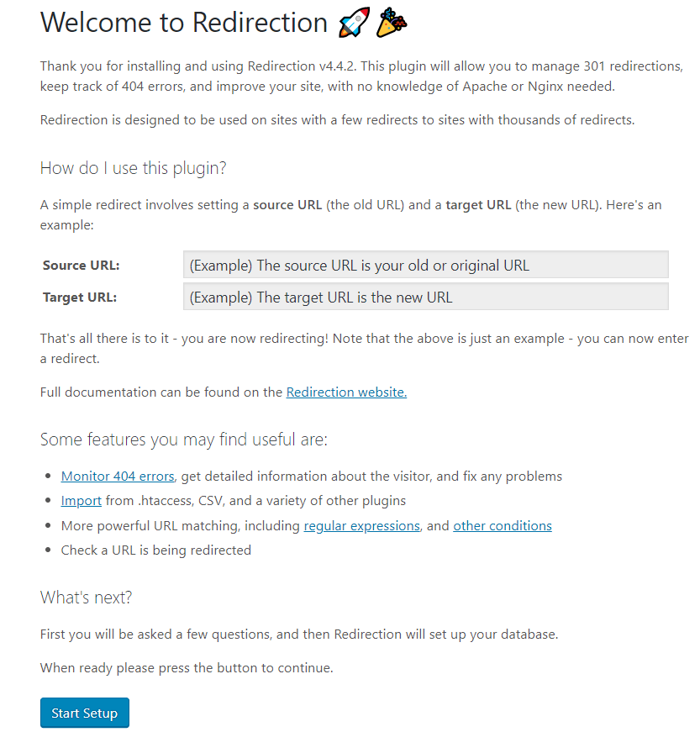
Task: Click bold target URL text in paragraph
Action: [478, 204]
